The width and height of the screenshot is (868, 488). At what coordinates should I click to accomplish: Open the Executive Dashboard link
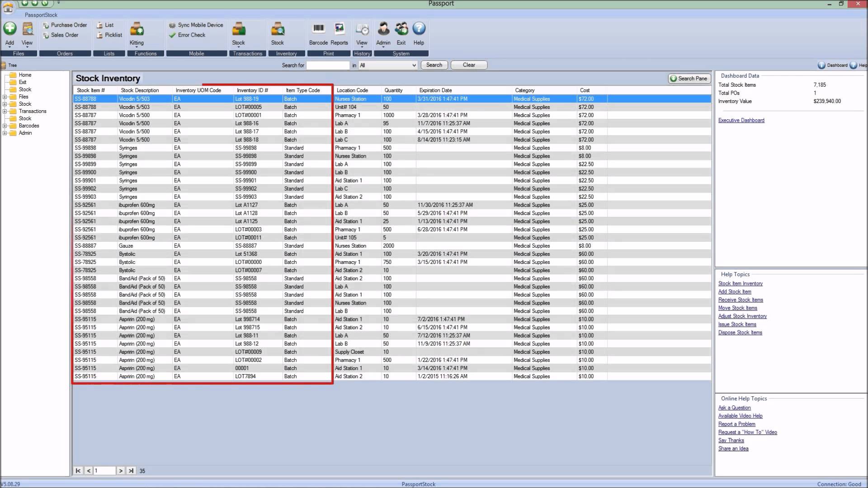coord(741,120)
